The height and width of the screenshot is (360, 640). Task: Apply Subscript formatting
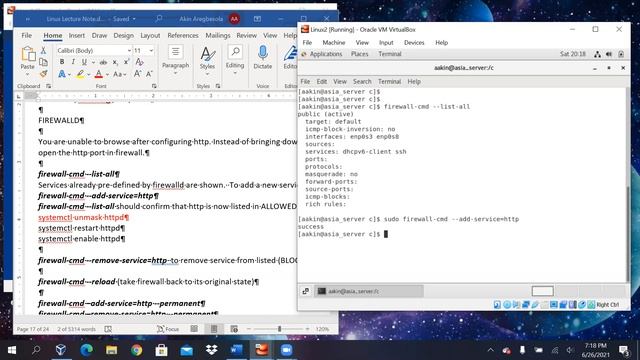pos(115,62)
